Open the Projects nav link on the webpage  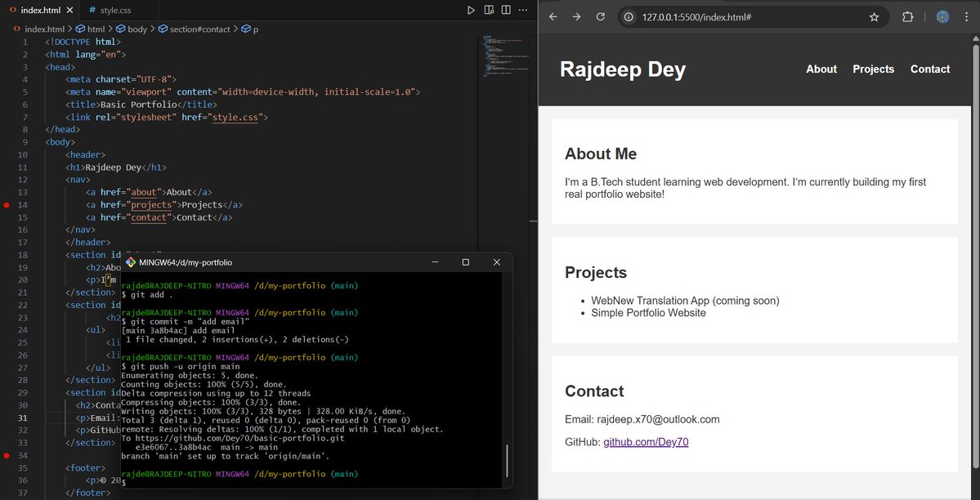click(x=873, y=69)
